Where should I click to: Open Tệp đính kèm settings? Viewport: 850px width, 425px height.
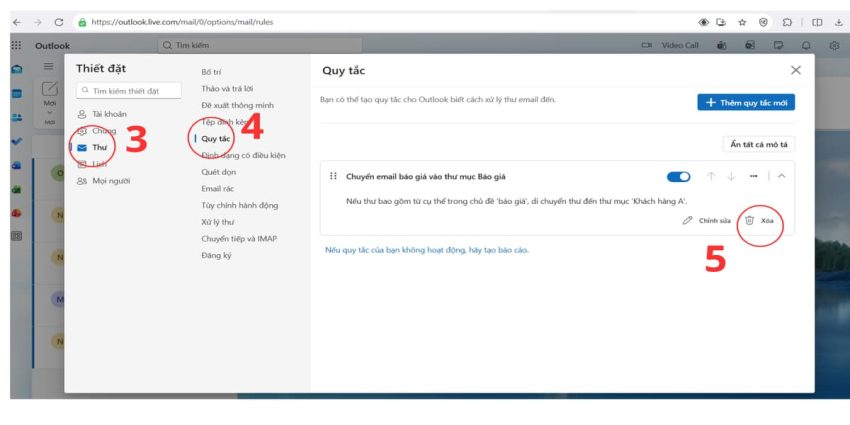coord(225,122)
